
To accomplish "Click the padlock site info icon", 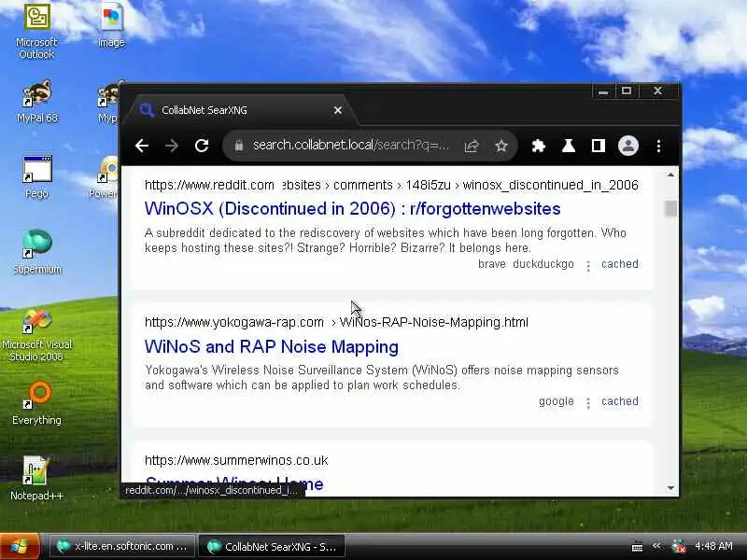I will click(239, 146).
